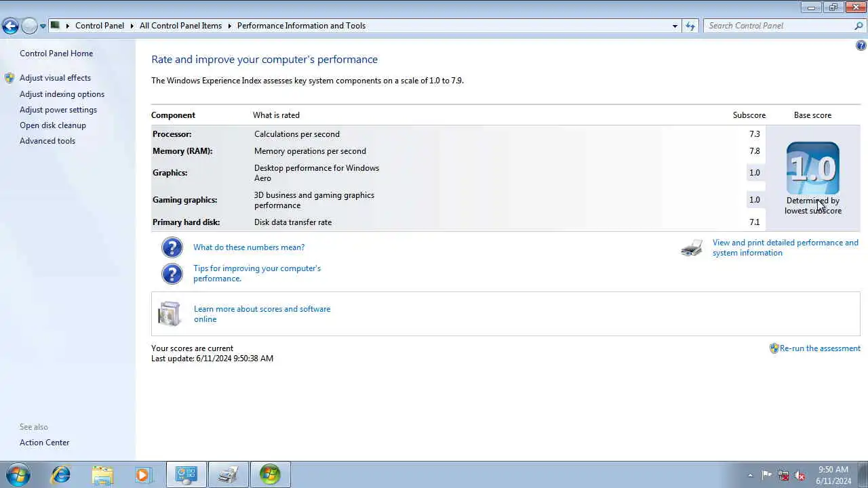Click the Back navigation arrow button

click(x=10, y=26)
